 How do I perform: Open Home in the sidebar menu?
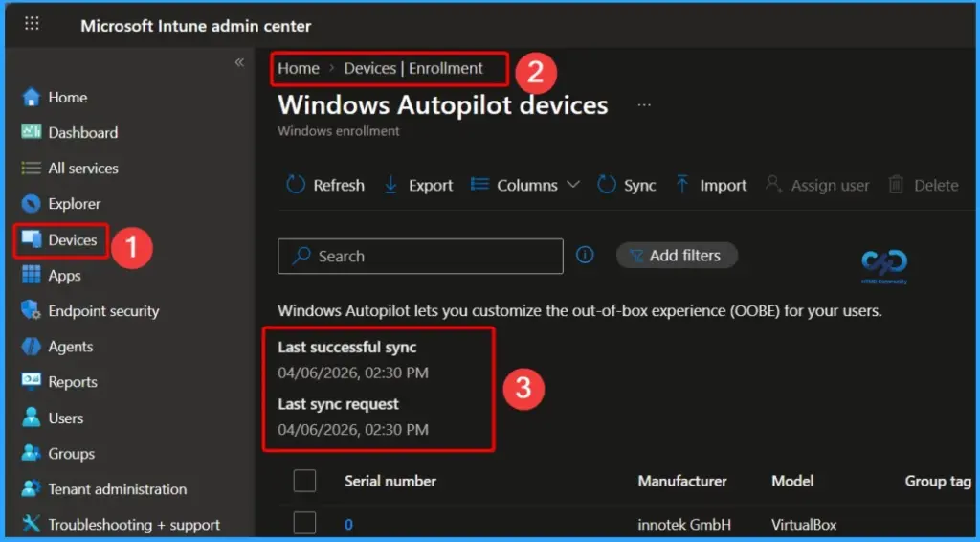point(68,98)
